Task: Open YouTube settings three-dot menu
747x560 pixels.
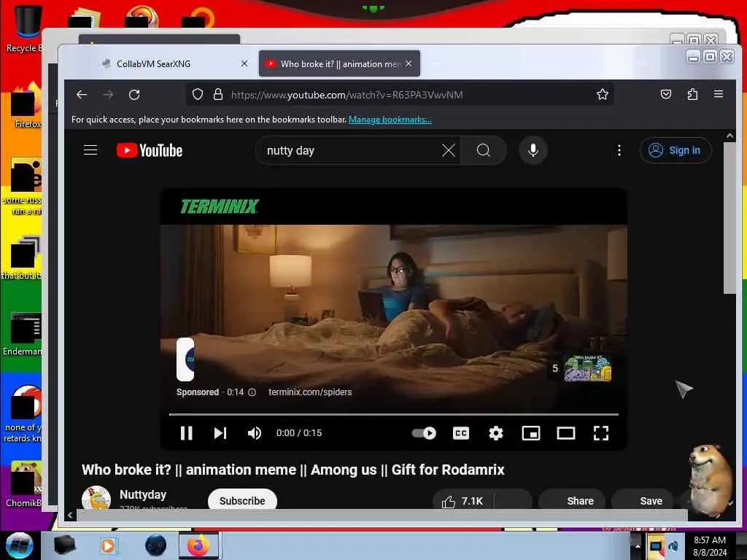Action: tap(619, 150)
